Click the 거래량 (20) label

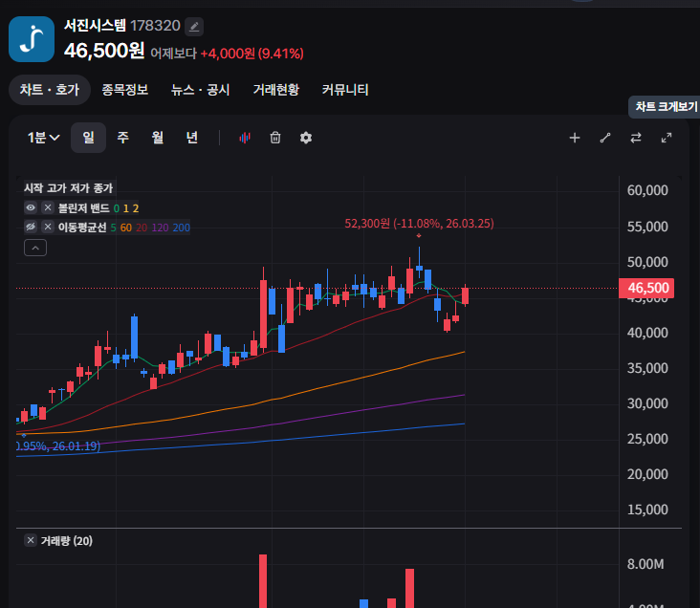(x=67, y=540)
